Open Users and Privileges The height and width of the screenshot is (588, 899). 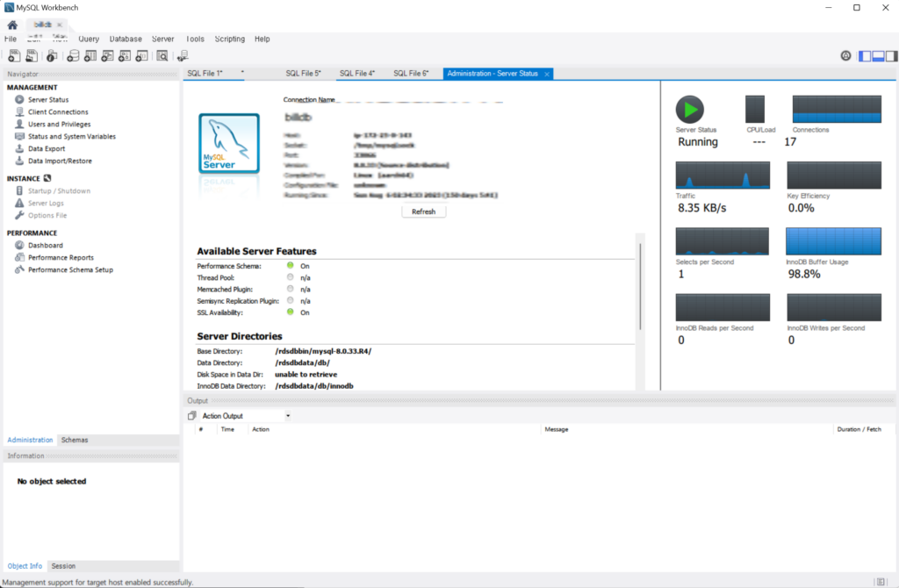click(59, 125)
